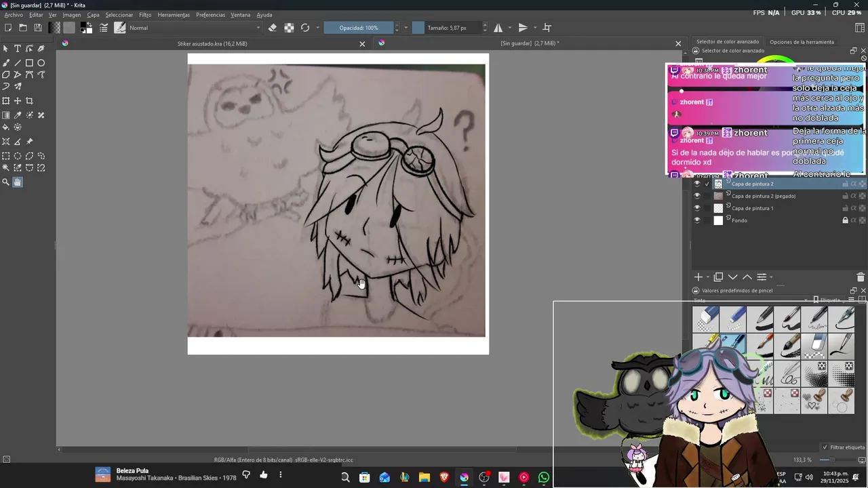Add a new paint layer

click(698, 277)
